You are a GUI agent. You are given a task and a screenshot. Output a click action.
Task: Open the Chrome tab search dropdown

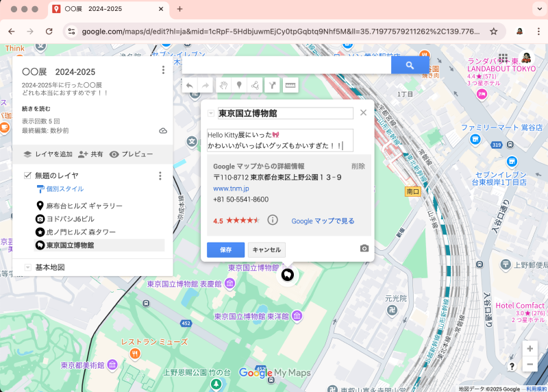[x=539, y=9]
